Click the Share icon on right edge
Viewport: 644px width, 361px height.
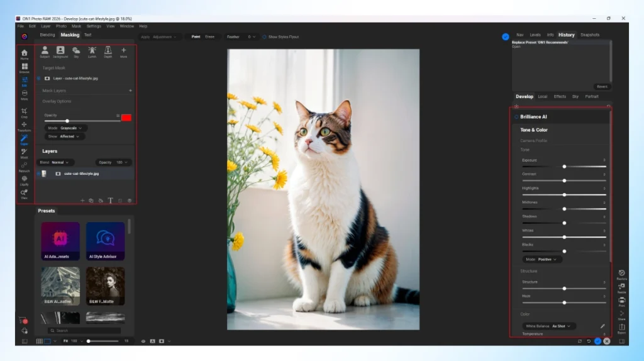point(621,316)
